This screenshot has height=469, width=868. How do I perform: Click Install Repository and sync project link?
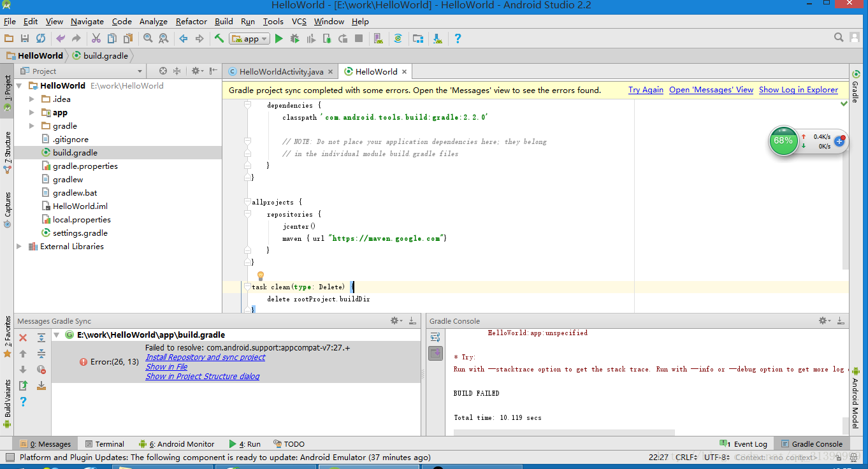205,357
